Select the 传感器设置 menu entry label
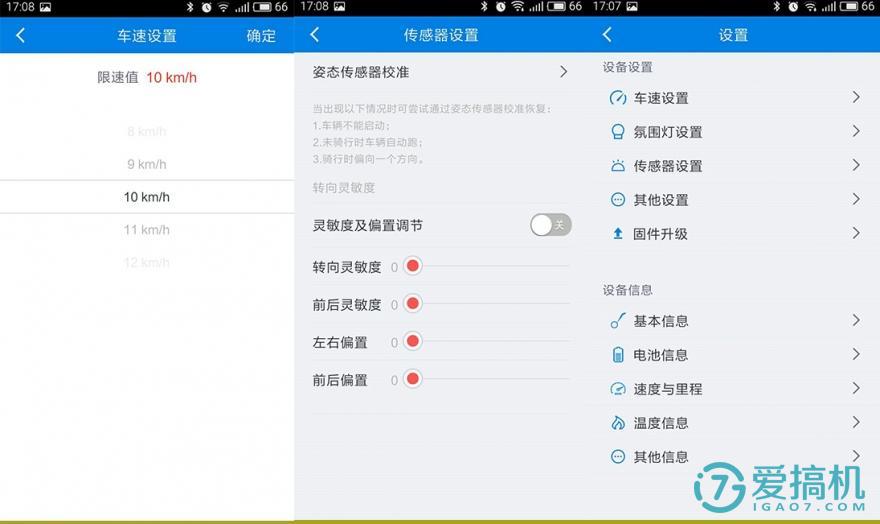 coord(668,166)
